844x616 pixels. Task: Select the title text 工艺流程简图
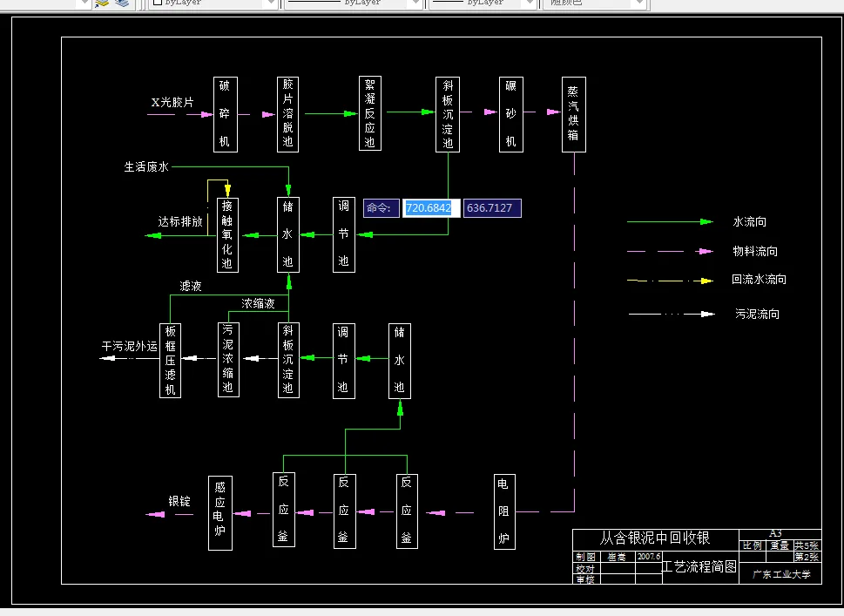click(699, 566)
